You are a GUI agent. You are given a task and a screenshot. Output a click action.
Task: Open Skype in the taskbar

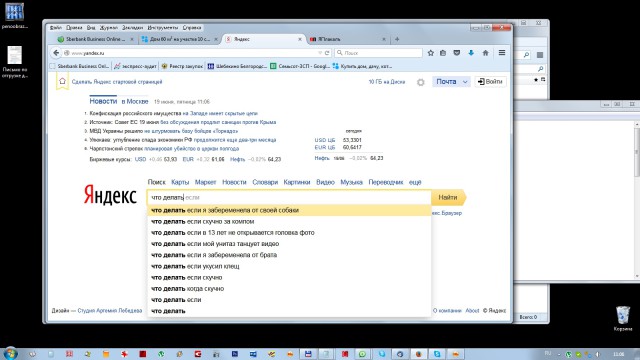pyautogui.click(x=437, y=354)
